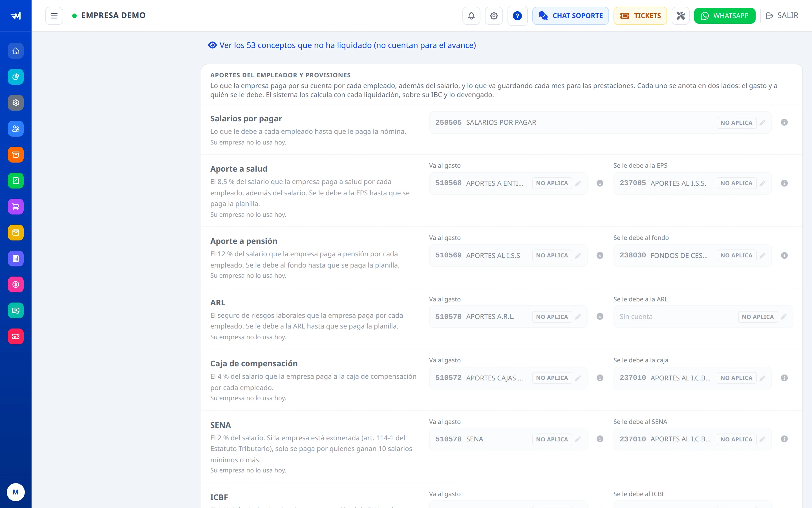Show the 53 unliquidated concepts link

click(342, 45)
